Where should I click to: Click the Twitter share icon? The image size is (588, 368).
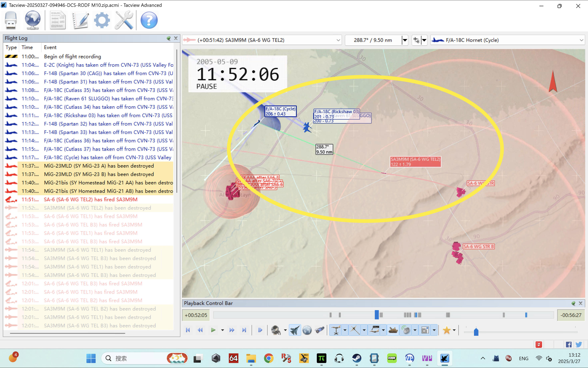[579, 344]
